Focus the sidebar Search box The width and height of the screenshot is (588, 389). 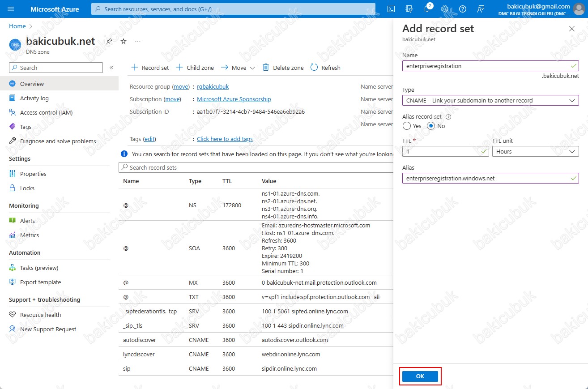[56, 68]
